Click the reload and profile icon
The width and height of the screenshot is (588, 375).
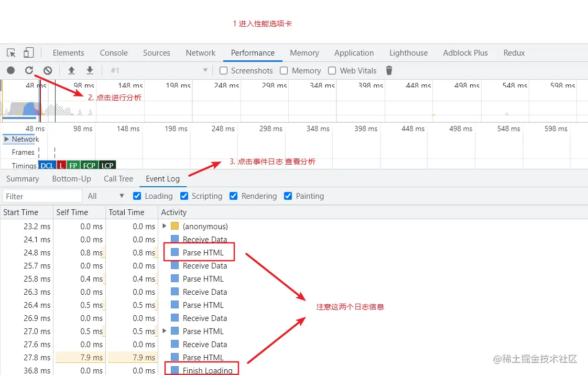(x=29, y=70)
